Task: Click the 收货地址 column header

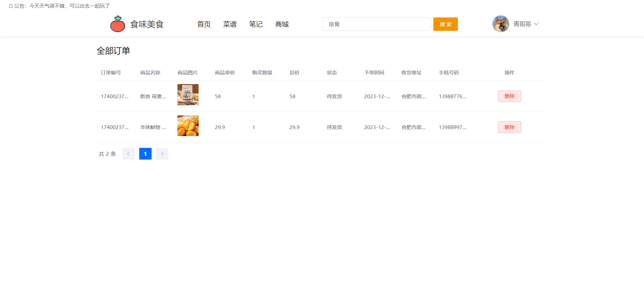Action: (412, 73)
